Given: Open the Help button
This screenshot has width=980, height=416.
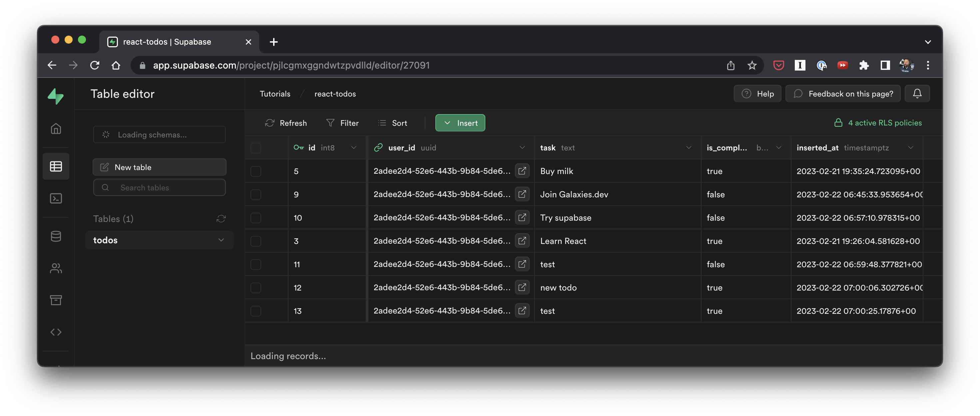Looking at the screenshot, I should coord(757,94).
